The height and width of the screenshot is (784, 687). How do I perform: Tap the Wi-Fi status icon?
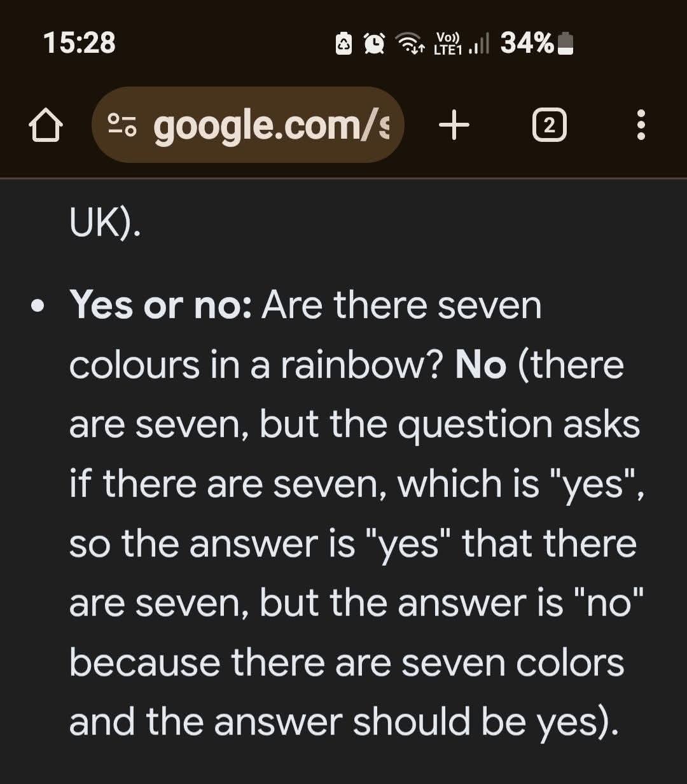coord(410,43)
